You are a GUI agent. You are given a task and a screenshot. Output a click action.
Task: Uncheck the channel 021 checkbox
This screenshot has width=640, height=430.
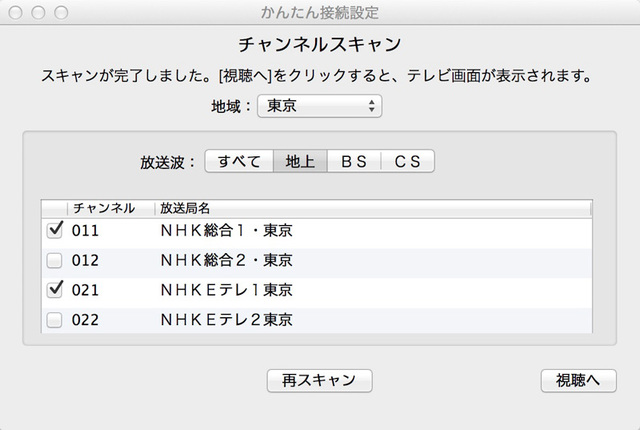(x=54, y=290)
